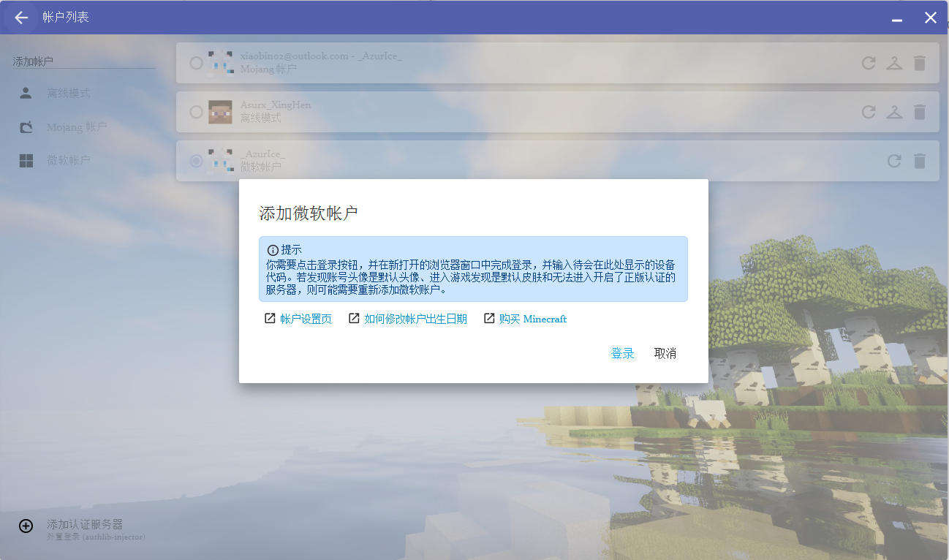Open the 帐户设置页 link
Image resolution: width=949 pixels, height=560 pixels.
coord(306,319)
